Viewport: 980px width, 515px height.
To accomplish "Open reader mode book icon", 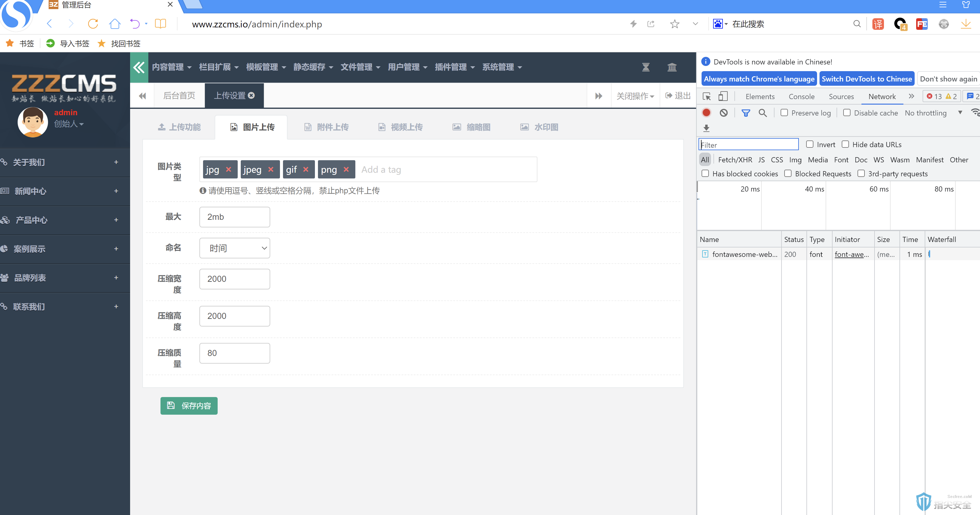I will [x=160, y=24].
